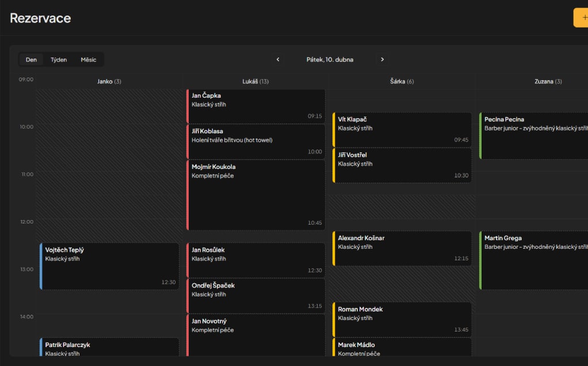The height and width of the screenshot is (366, 588).
Task: Open Roman Mondek's 13:45 reservation
Action: pos(402,319)
